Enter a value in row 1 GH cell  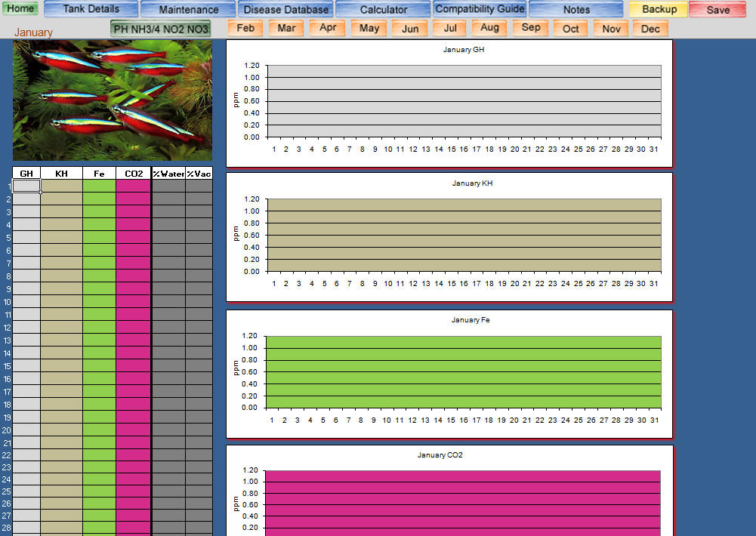point(26,186)
